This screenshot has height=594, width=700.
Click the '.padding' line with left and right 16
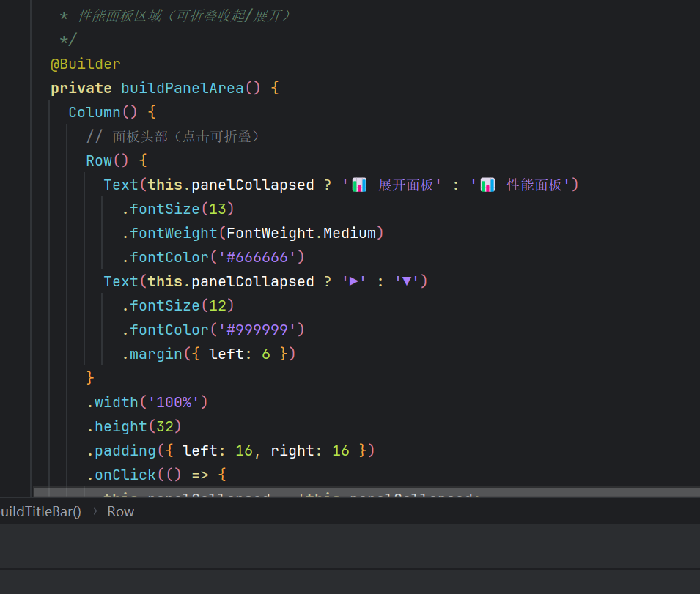click(230, 451)
